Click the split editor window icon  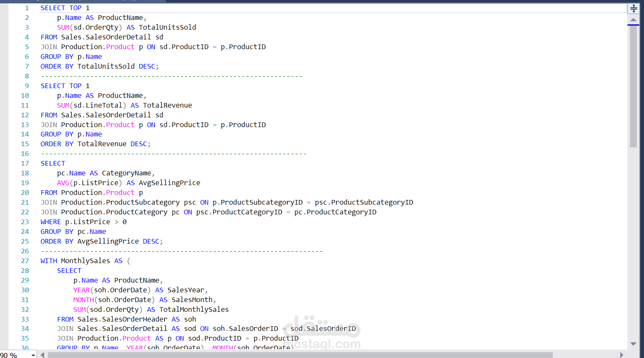(633, 8)
